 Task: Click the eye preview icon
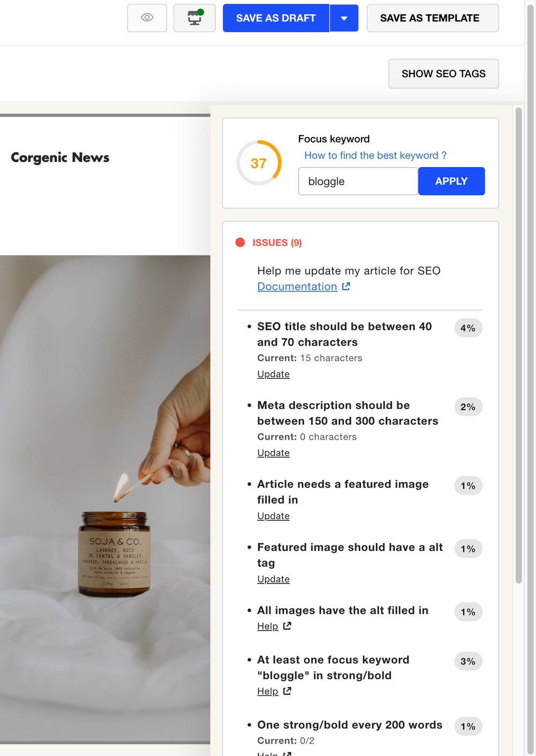tap(147, 18)
